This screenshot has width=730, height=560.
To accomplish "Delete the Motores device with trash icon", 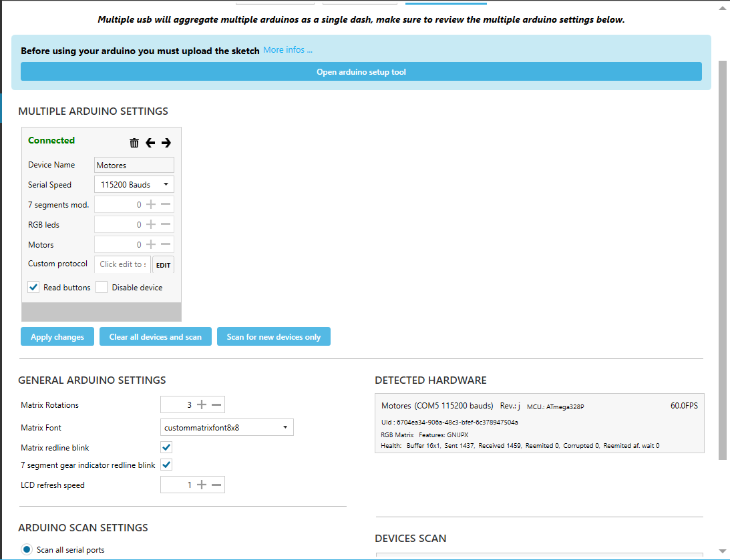I will [134, 143].
